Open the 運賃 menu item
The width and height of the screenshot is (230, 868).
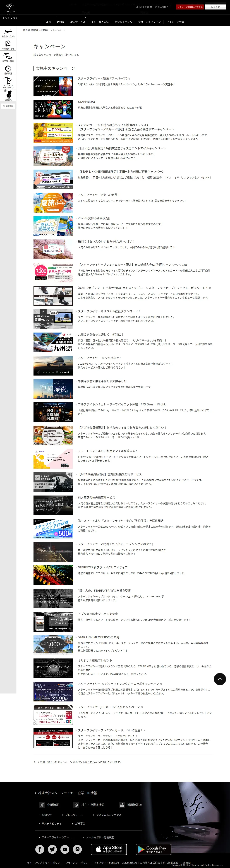point(48,22)
